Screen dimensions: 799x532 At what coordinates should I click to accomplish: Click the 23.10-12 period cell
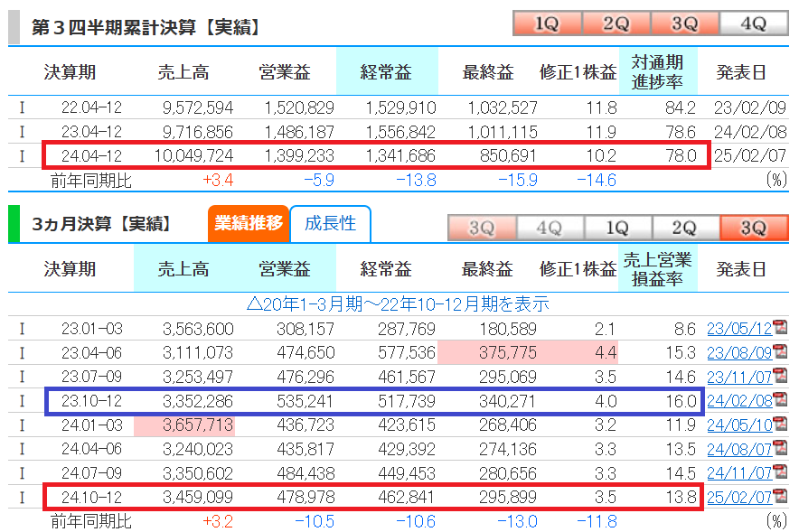[91, 401]
